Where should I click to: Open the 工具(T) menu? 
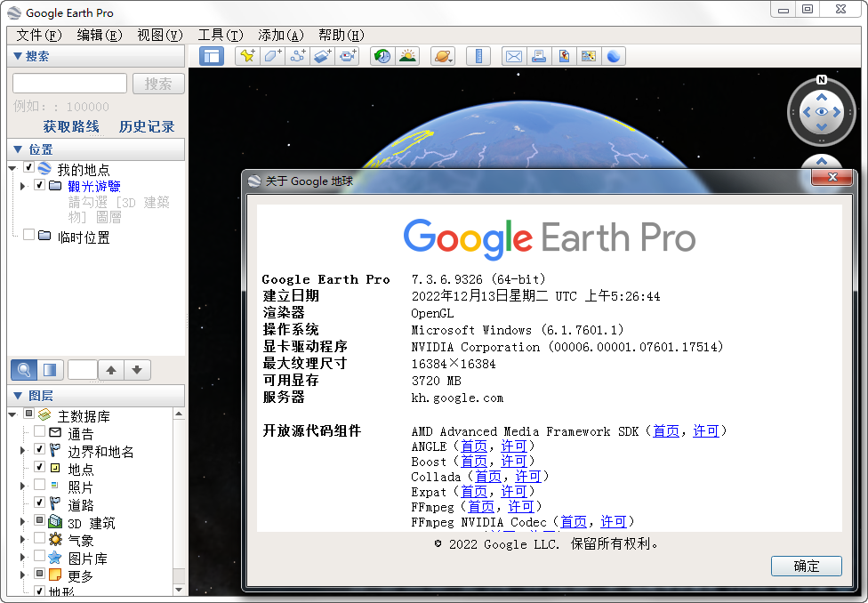pos(220,35)
